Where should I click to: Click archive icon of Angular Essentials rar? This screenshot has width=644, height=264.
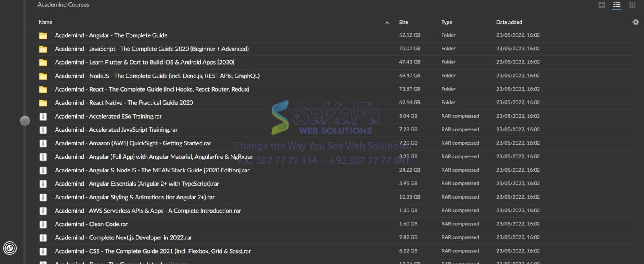point(43,184)
